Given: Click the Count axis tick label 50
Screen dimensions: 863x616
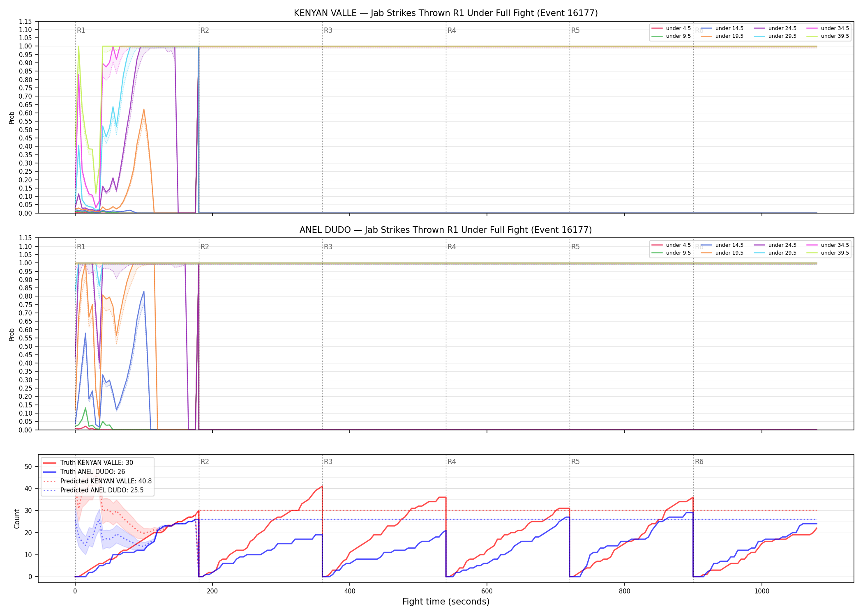Looking at the screenshot, I should [x=28, y=467].
